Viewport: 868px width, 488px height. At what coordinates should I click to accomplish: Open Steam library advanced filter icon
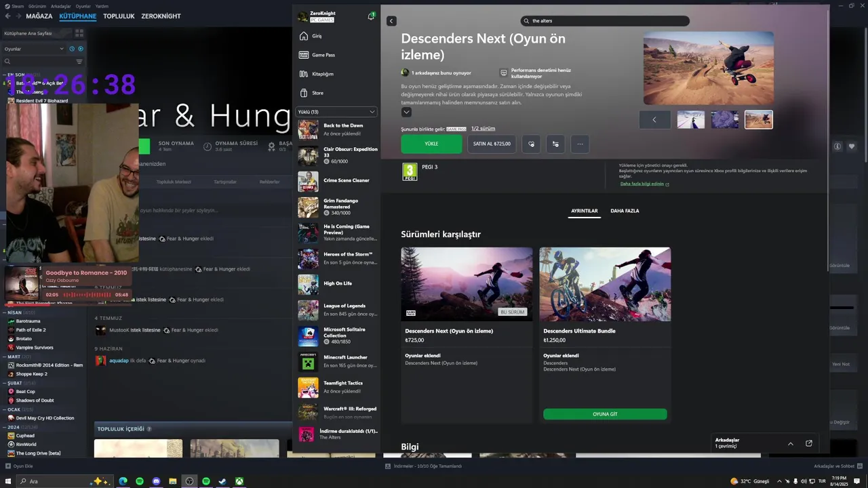tap(79, 62)
